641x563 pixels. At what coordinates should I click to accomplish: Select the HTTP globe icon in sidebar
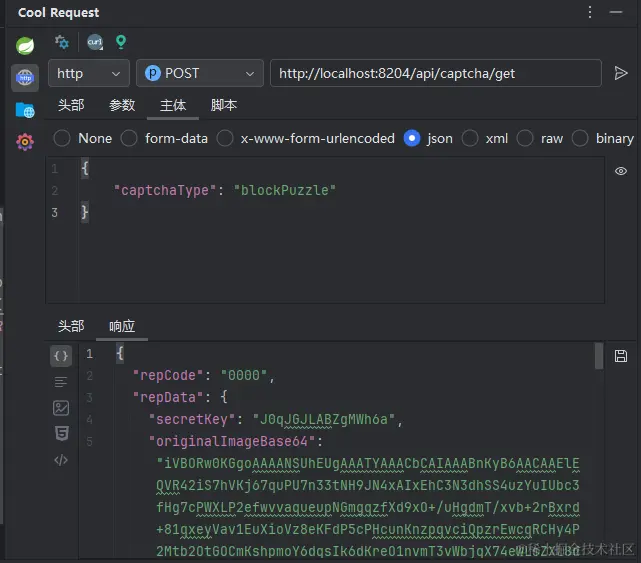pyautogui.click(x=25, y=77)
